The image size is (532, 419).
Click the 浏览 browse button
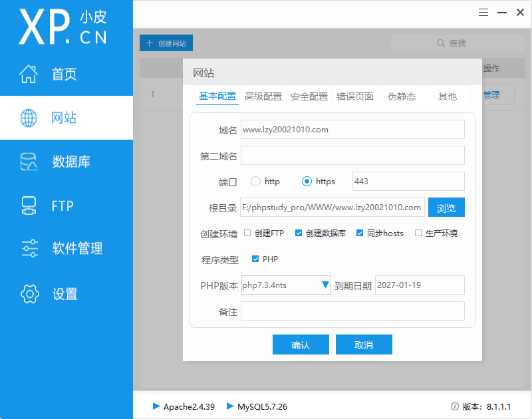click(446, 208)
